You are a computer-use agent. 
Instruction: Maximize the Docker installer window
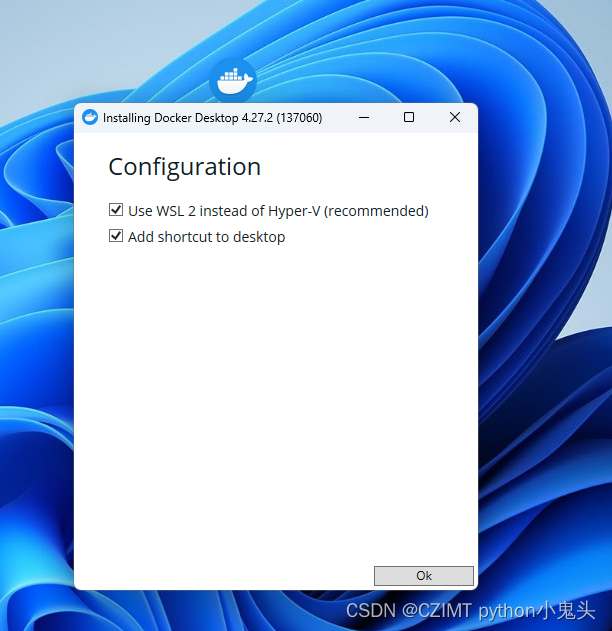(409, 117)
